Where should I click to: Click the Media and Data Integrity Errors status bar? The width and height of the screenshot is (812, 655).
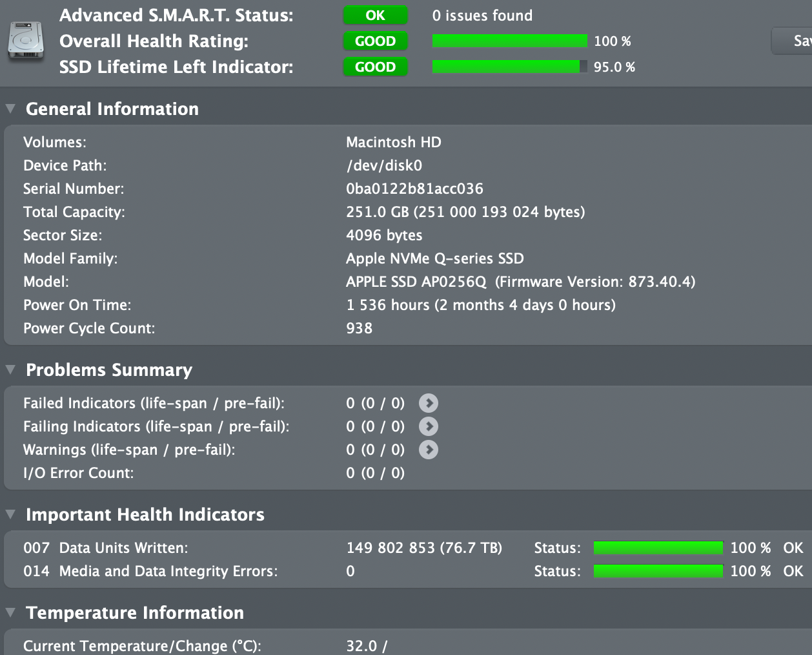pos(658,571)
